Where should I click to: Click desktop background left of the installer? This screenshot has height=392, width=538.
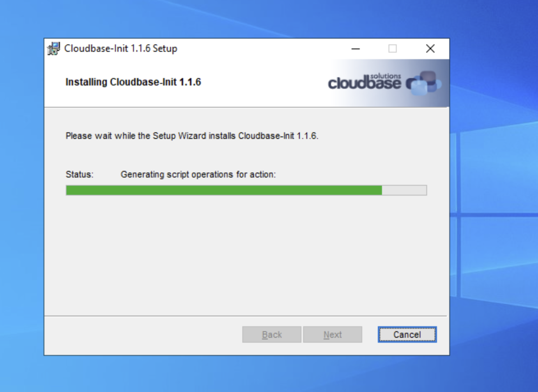21,197
